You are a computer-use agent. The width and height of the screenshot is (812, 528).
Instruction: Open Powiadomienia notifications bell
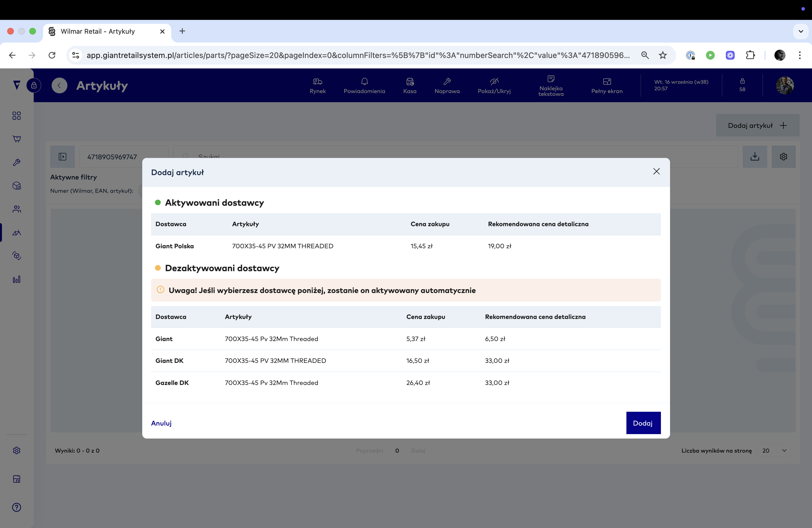(x=364, y=85)
